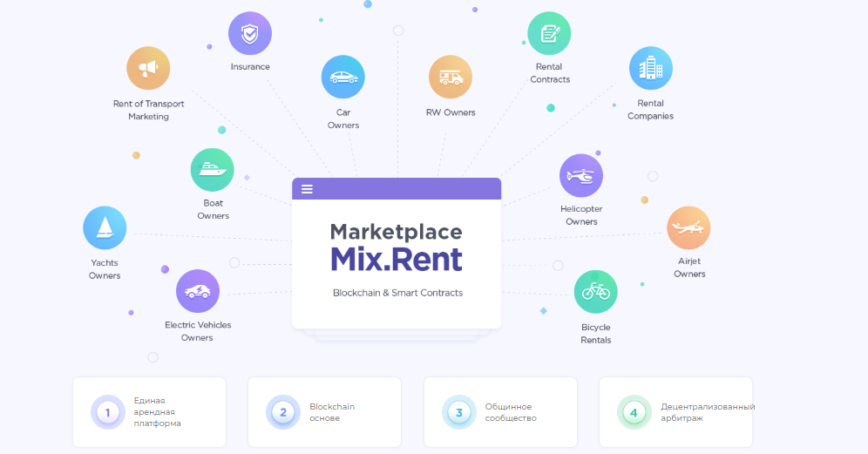Click the number 4 circle badge

[634, 412]
